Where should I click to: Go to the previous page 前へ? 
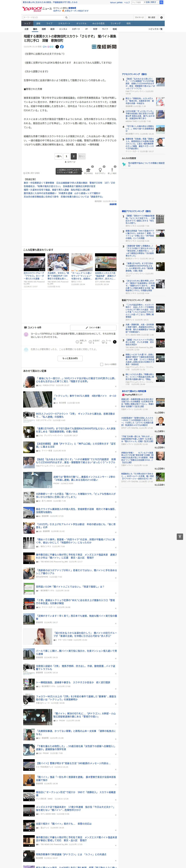pos(58,156)
